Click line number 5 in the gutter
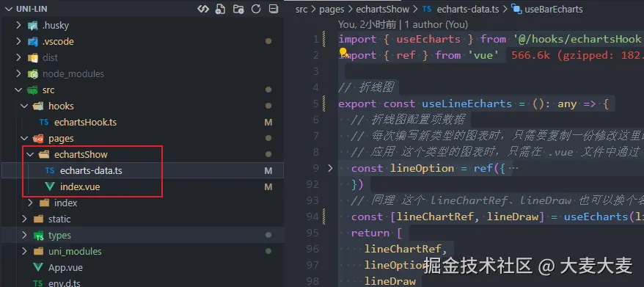This screenshot has height=287, width=644. (x=316, y=103)
